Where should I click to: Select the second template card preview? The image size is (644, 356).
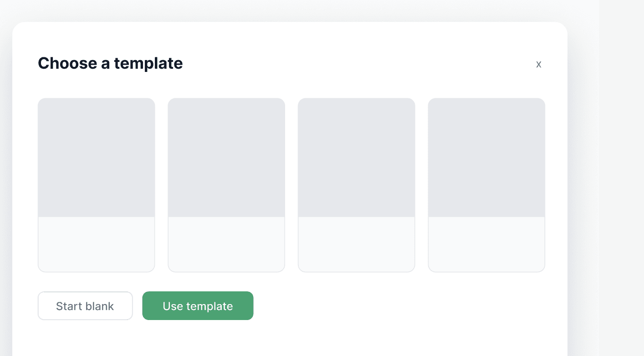(x=226, y=158)
